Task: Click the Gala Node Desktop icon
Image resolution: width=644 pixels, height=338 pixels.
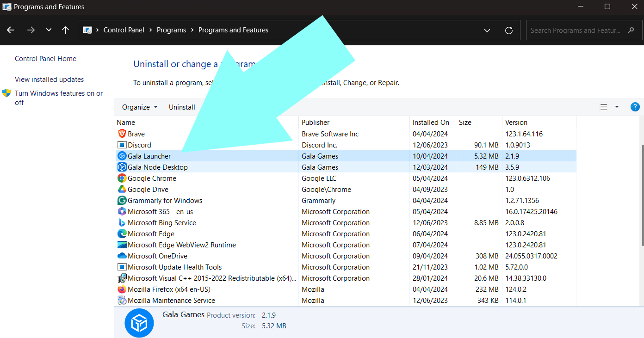Action: pyautogui.click(x=122, y=167)
